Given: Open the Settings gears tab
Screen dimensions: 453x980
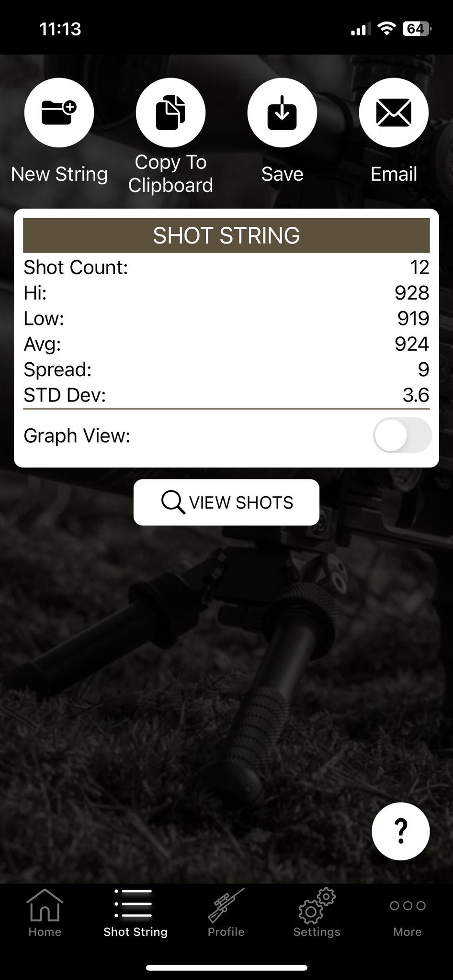Looking at the screenshot, I should pyautogui.click(x=317, y=913).
